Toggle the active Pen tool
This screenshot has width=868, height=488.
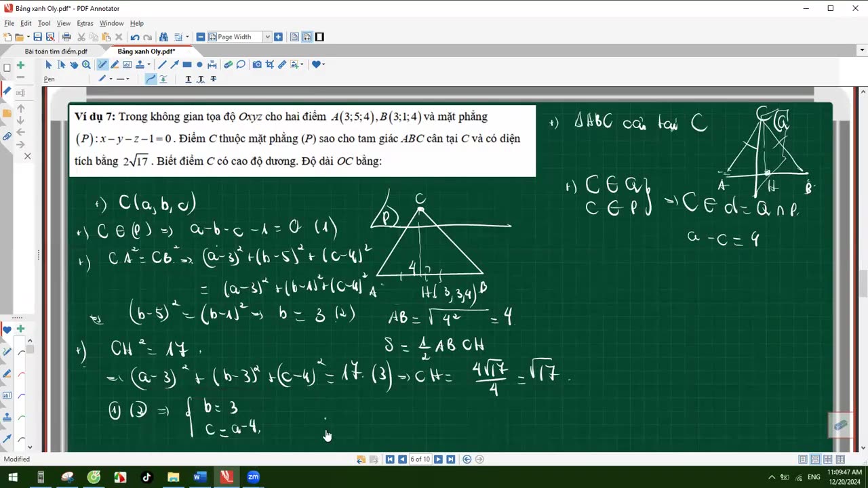pyautogui.click(x=102, y=64)
